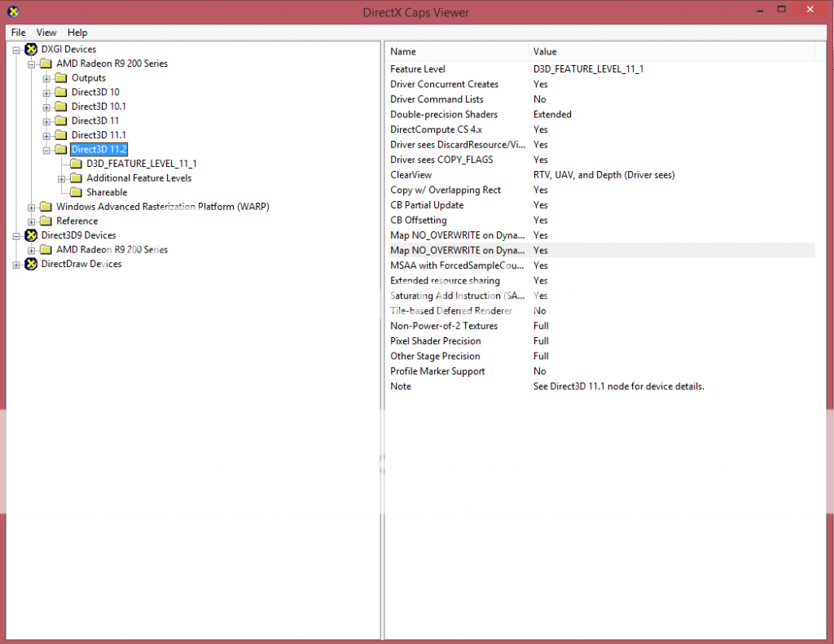Expand the DirectDraw Devices node
The height and width of the screenshot is (644, 834).
coord(16,264)
